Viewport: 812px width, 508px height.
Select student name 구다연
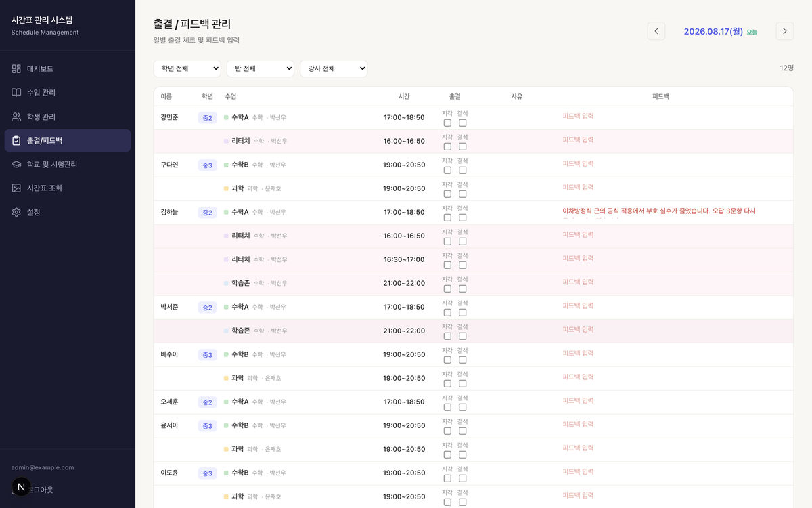click(169, 165)
